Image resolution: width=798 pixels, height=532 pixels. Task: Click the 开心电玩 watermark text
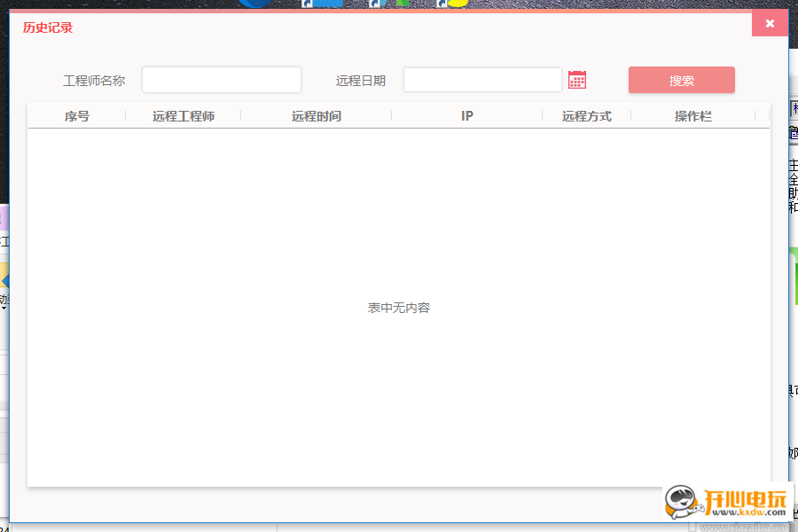(x=747, y=500)
